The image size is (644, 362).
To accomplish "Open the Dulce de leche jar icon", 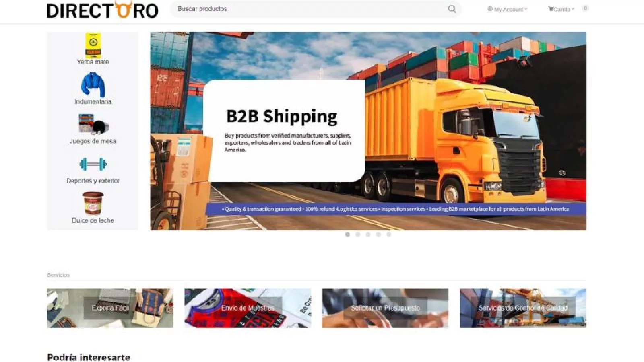I will (93, 203).
